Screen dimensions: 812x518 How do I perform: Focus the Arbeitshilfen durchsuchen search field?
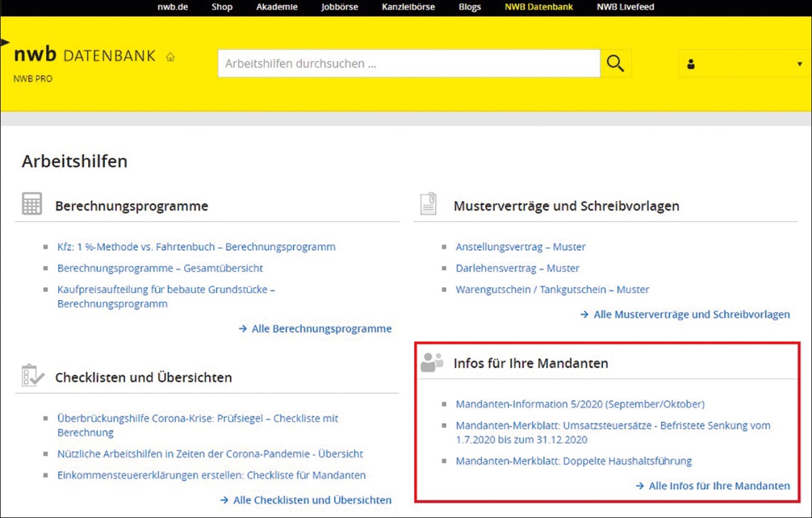click(x=408, y=64)
